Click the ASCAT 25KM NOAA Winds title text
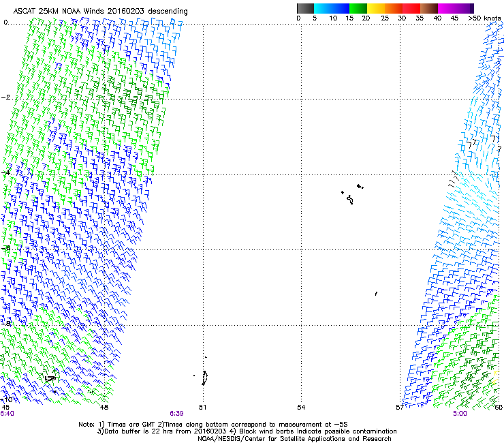Image resolution: width=504 pixels, height=443 pixels. (100, 11)
